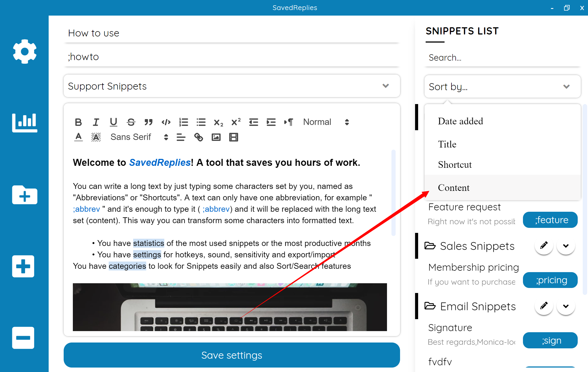Click the Sales Snippets folder icon
This screenshot has height=372, width=588.
430,246
